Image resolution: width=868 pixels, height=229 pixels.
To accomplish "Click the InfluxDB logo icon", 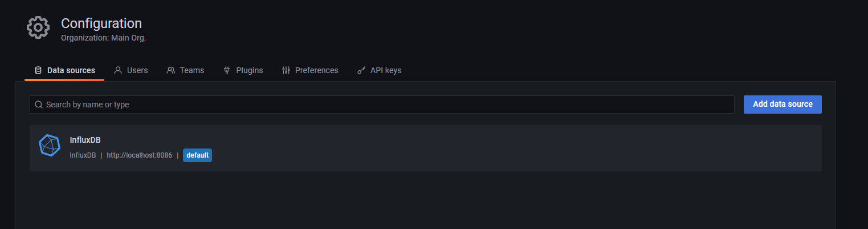I will [x=50, y=146].
